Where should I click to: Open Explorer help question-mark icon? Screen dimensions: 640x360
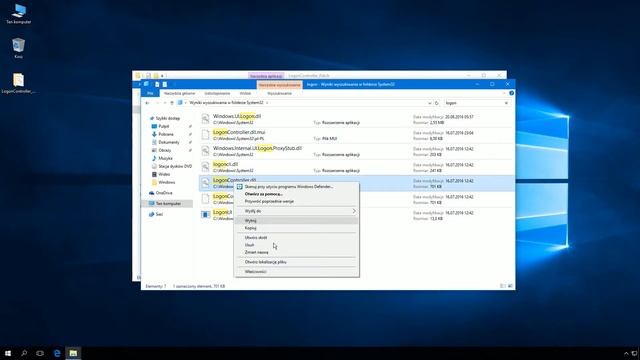[511, 93]
